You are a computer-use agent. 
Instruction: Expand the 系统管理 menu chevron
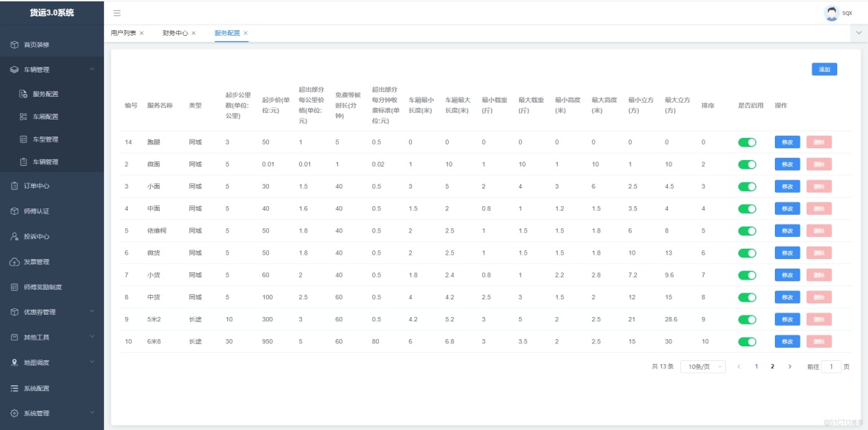(x=92, y=413)
